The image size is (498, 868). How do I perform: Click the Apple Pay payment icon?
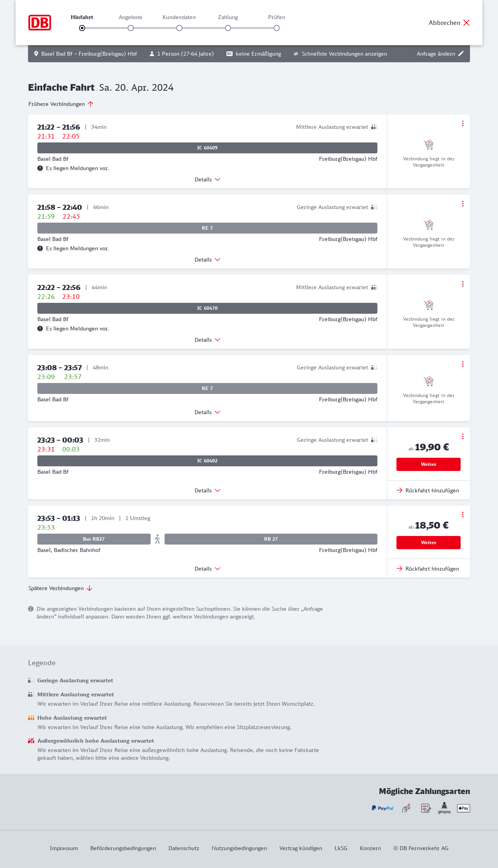(463, 808)
